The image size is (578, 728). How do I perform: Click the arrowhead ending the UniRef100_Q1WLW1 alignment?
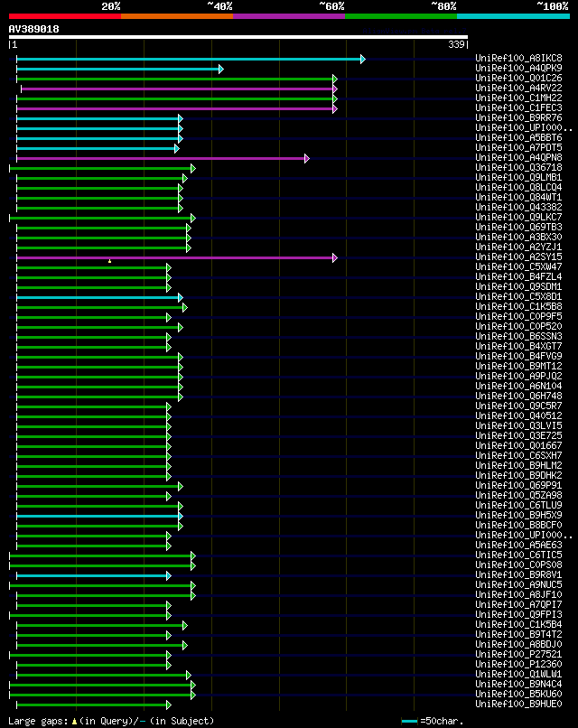coord(188,675)
